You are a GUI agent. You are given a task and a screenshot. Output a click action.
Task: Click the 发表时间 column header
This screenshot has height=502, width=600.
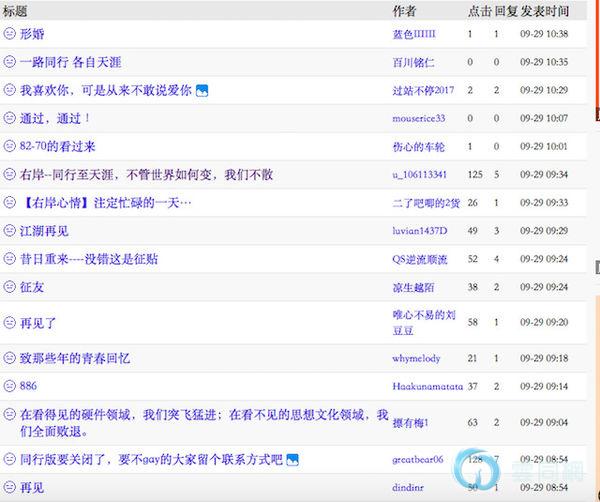(x=545, y=11)
